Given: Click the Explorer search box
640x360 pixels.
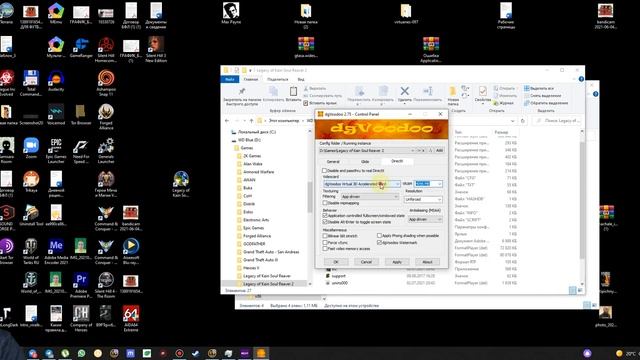Looking at the screenshot, I should (x=557, y=121).
